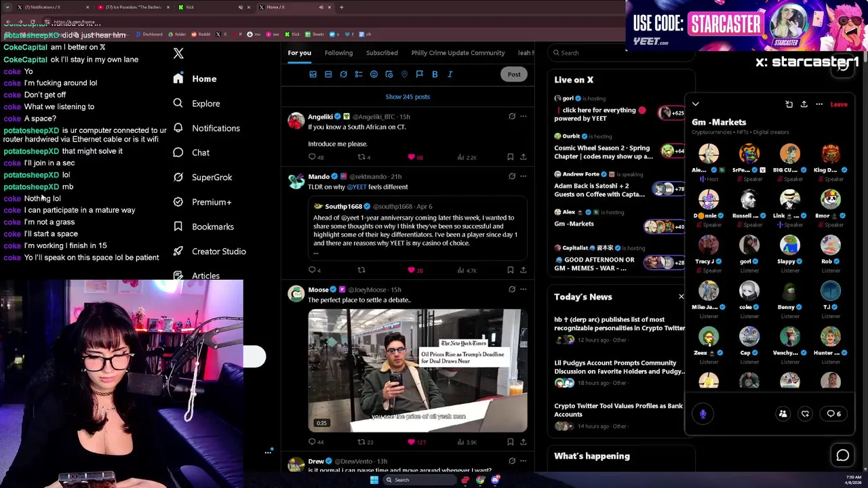Viewport: 868px width, 488px height.
Task: Show 245 posts
Action: [x=408, y=97]
